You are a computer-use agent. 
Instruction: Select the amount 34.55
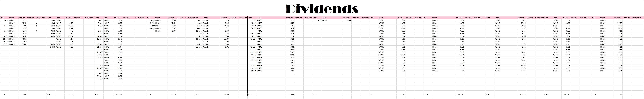pos(118,52)
